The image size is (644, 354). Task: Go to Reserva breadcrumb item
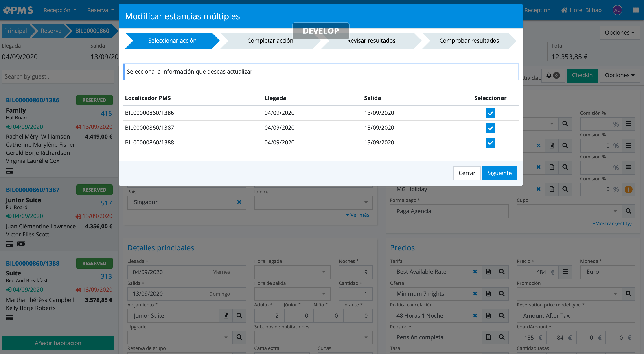(51, 31)
